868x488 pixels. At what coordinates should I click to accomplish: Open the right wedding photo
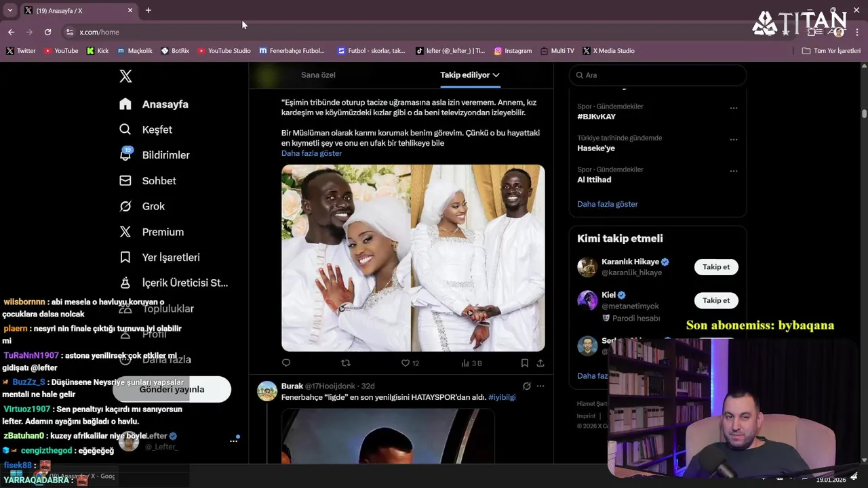click(478, 258)
